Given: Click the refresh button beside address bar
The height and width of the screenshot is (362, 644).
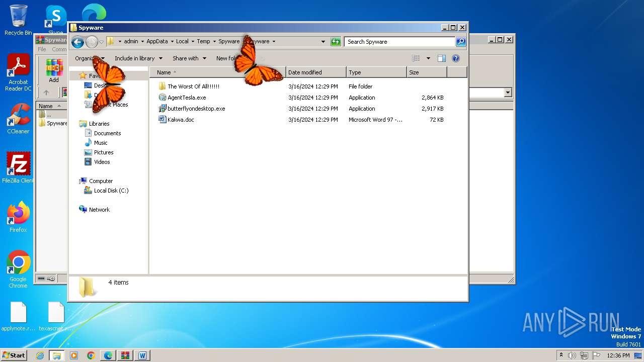Looking at the screenshot, I should (x=336, y=42).
